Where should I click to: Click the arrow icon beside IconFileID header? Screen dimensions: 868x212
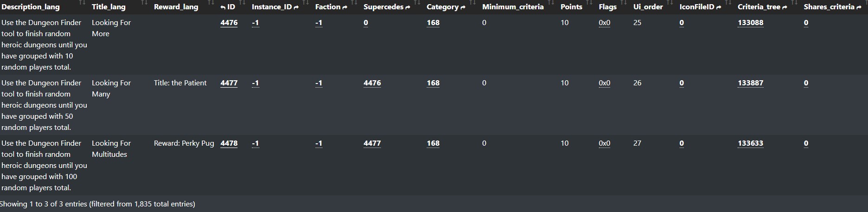[719, 7]
